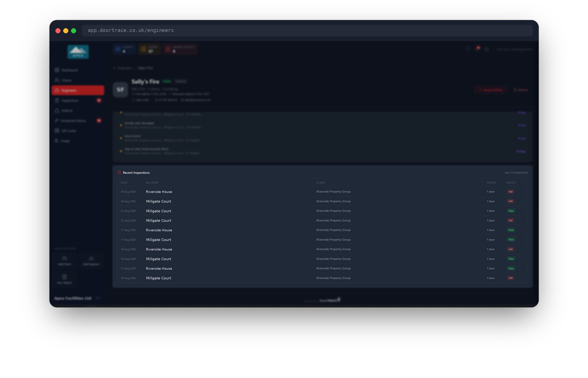
Task: Open the 16 Aug 2026 Millgate Court inspection
Action: [x=323, y=259]
